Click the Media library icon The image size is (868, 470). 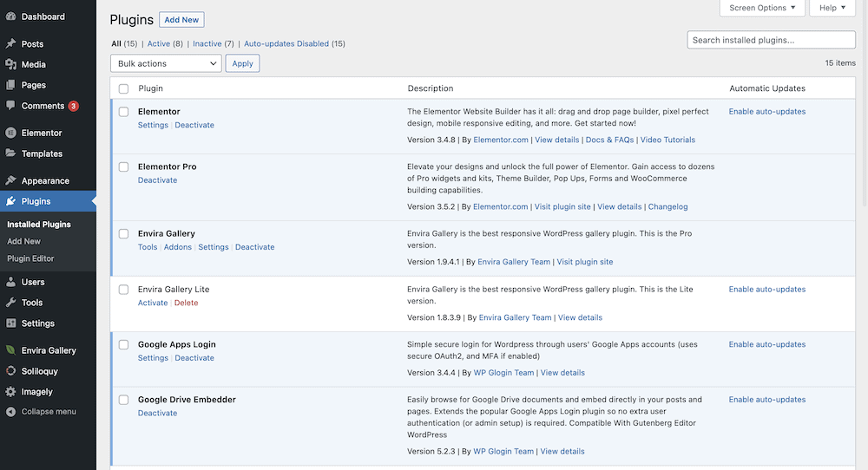click(x=10, y=64)
